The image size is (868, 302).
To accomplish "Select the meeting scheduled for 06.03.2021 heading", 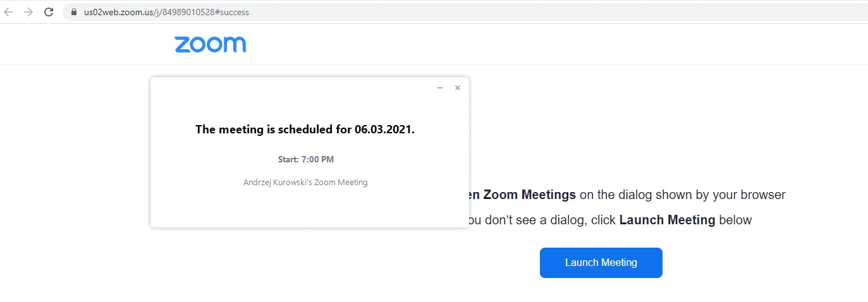I will (x=305, y=130).
